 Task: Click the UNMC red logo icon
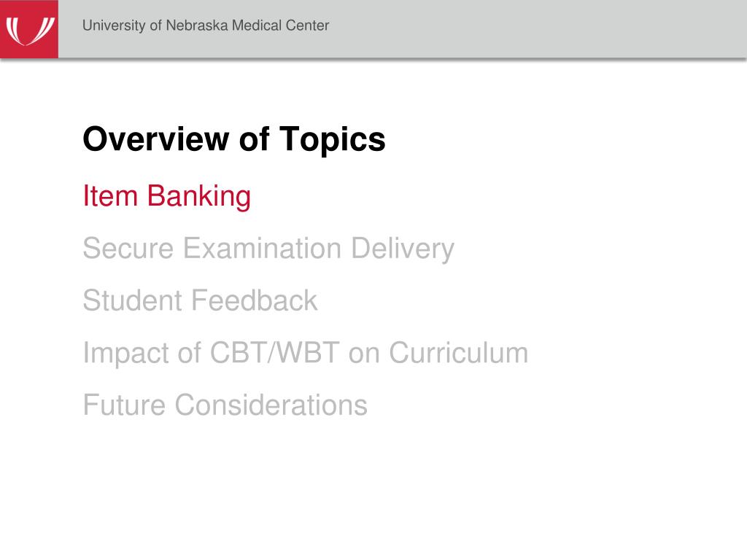29,29
